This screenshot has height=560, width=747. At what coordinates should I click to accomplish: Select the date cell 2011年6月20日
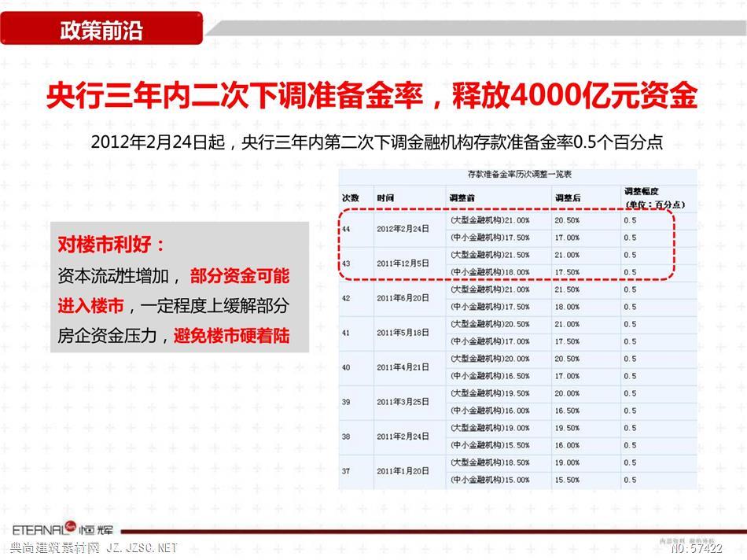403,298
